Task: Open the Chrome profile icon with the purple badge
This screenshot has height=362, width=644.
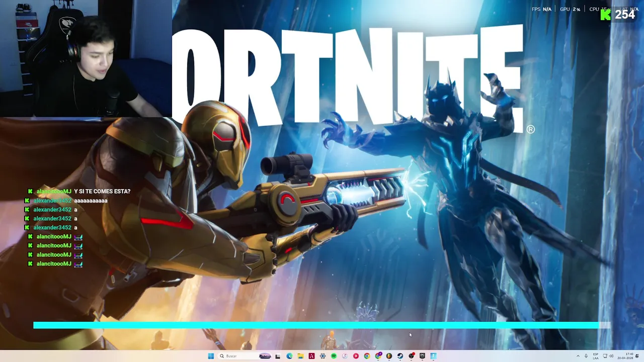Action: pos(378,356)
